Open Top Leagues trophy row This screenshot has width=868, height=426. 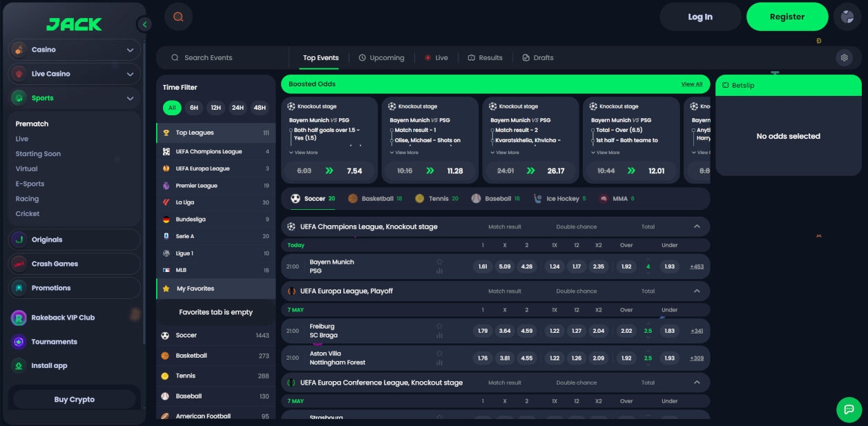click(x=215, y=133)
